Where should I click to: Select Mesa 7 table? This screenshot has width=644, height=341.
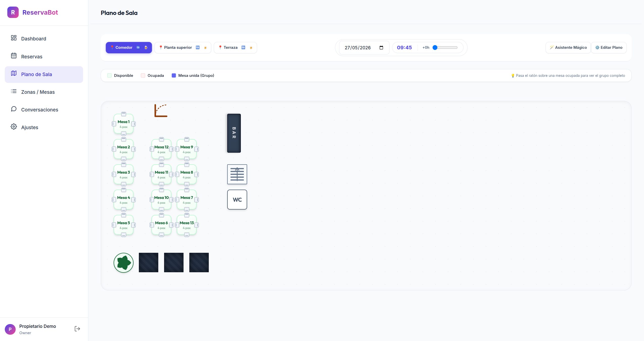tap(187, 200)
